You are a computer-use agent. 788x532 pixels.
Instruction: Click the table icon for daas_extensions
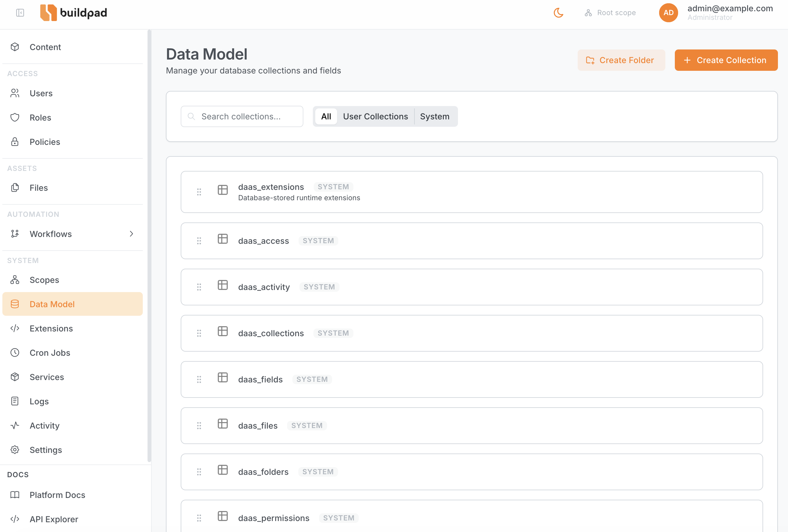(223, 190)
